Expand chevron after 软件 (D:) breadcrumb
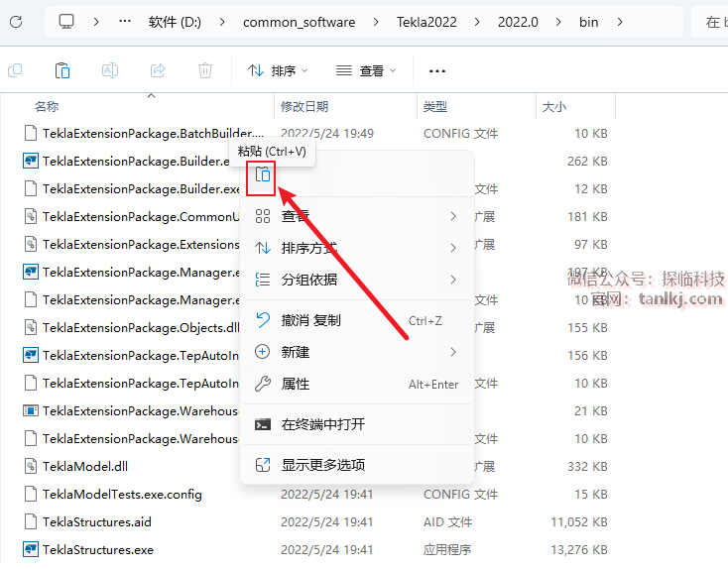Screen dimensions: 728x569 pyautogui.click(x=222, y=22)
